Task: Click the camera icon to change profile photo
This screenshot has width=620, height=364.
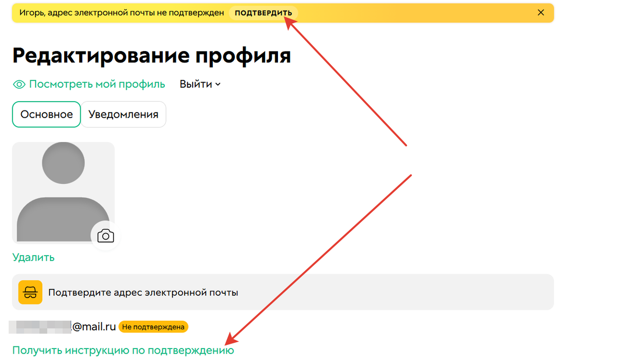Action: coord(105,235)
